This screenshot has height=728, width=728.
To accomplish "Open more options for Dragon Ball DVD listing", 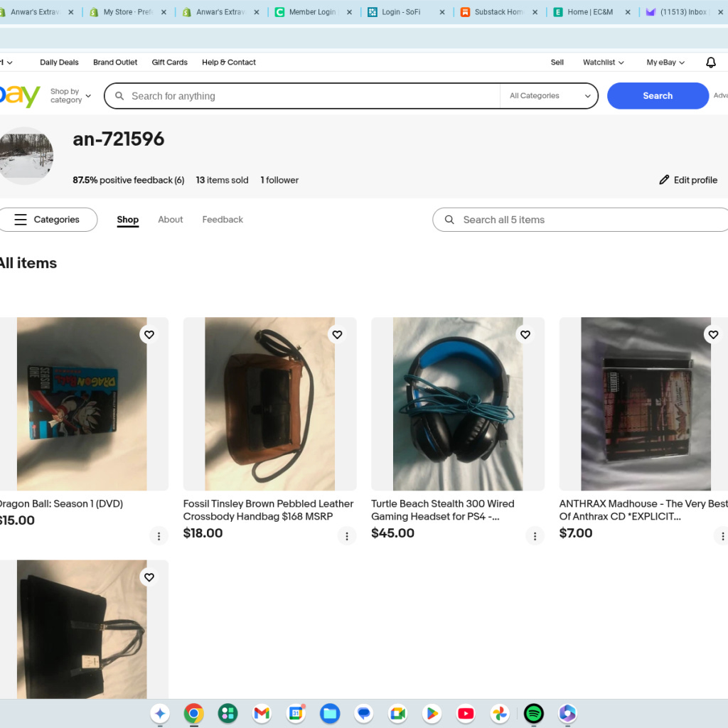I will 159,536.
